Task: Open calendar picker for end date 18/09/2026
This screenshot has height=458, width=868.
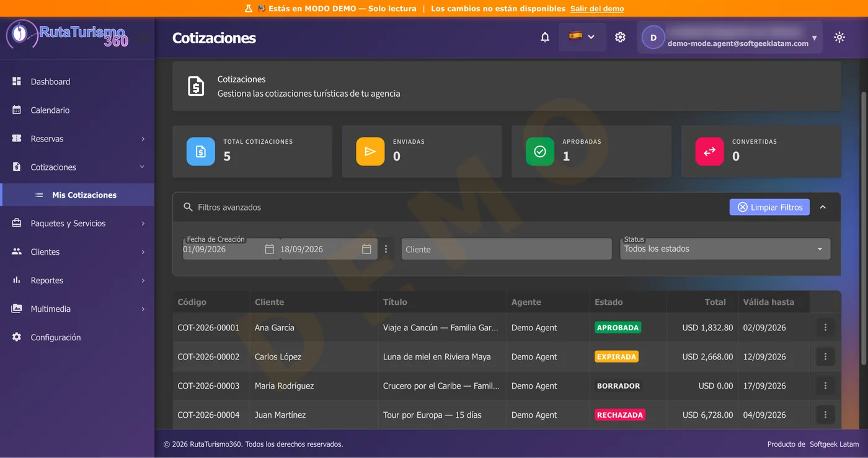Action: (x=366, y=249)
